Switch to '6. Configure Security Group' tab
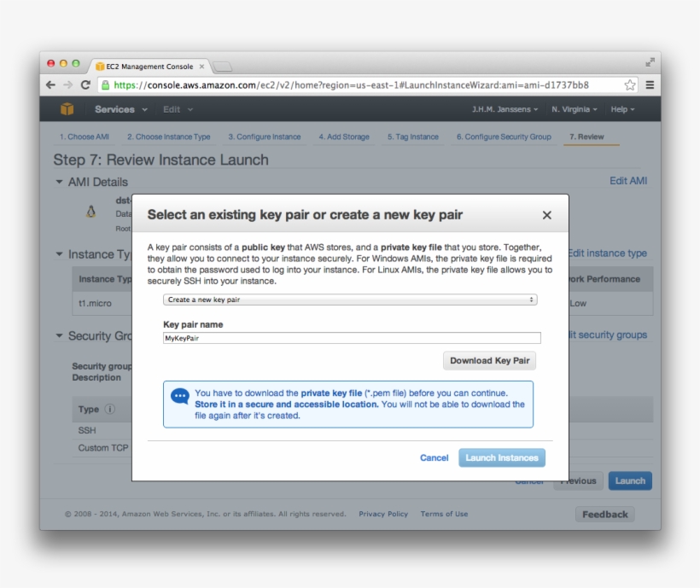This screenshot has width=700, height=588. [504, 137]
